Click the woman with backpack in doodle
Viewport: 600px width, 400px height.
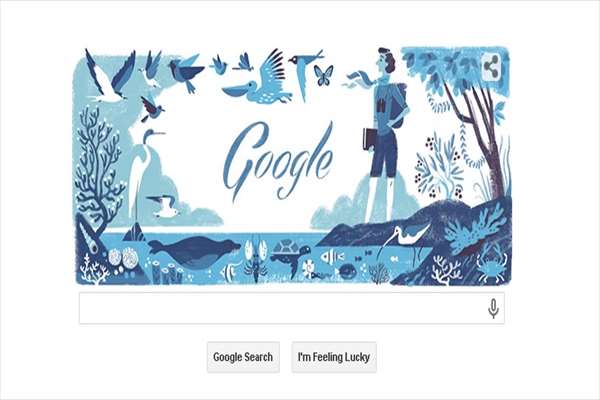[385, 136]
